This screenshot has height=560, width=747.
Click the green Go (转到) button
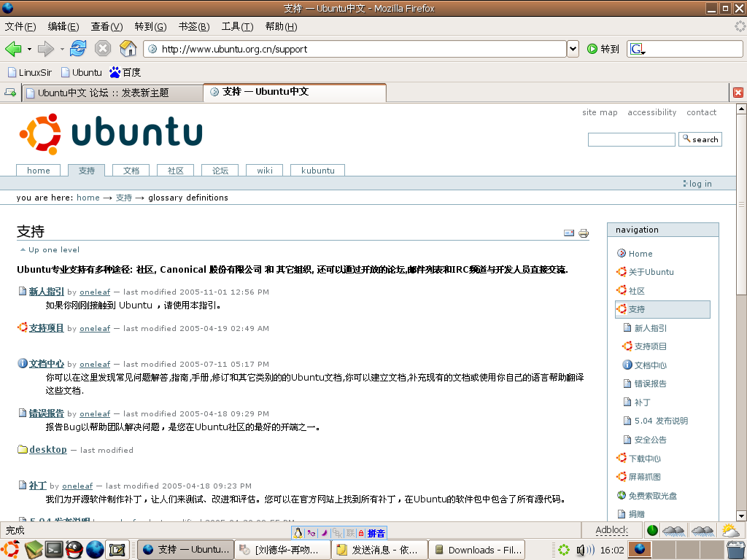pos(603,49)
